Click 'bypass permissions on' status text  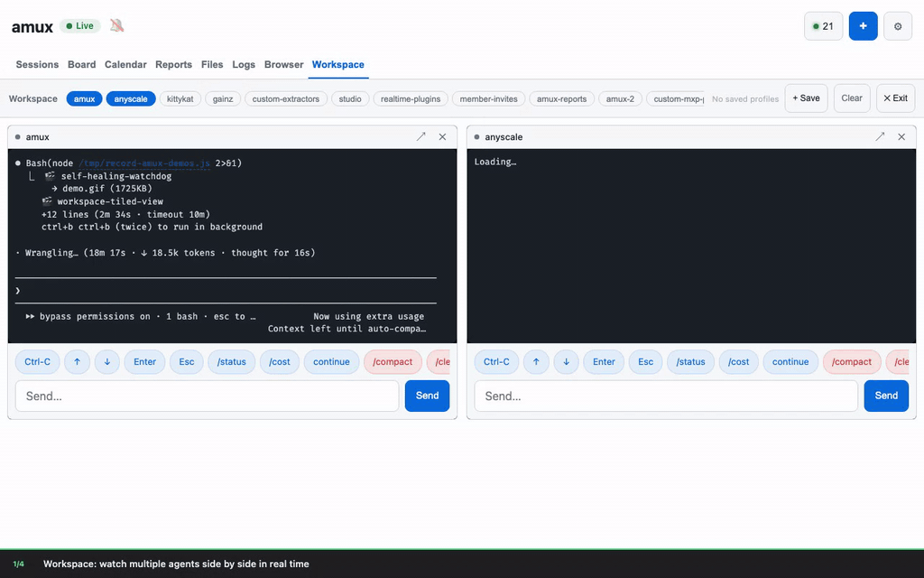pyautogui.click(x=95, y=316)
